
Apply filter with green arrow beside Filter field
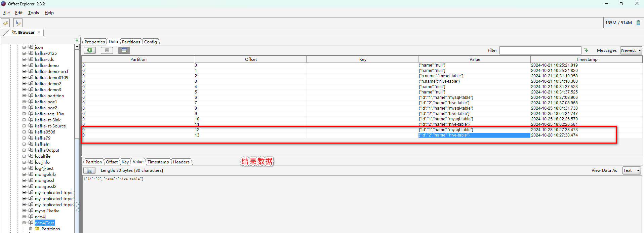(x=586, y=50)
